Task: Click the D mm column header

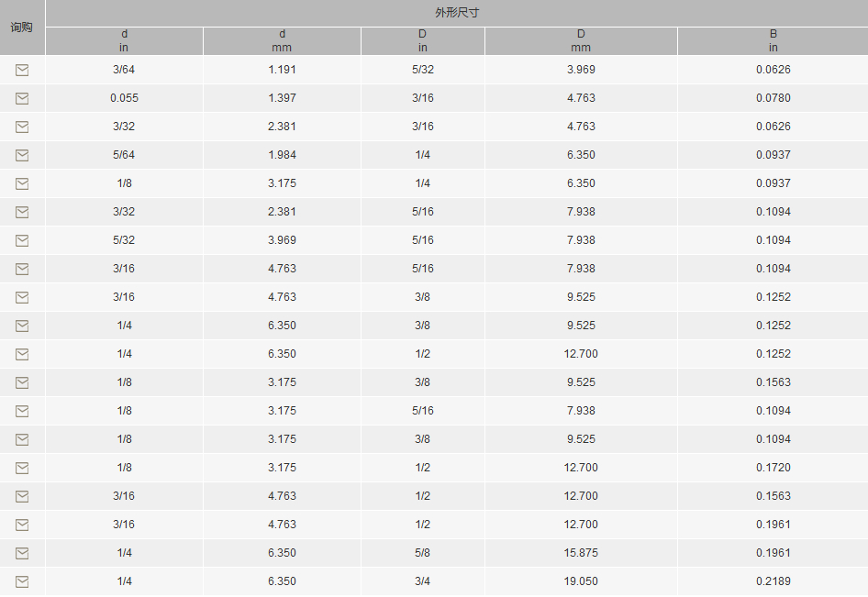Action: pos(581,41)
